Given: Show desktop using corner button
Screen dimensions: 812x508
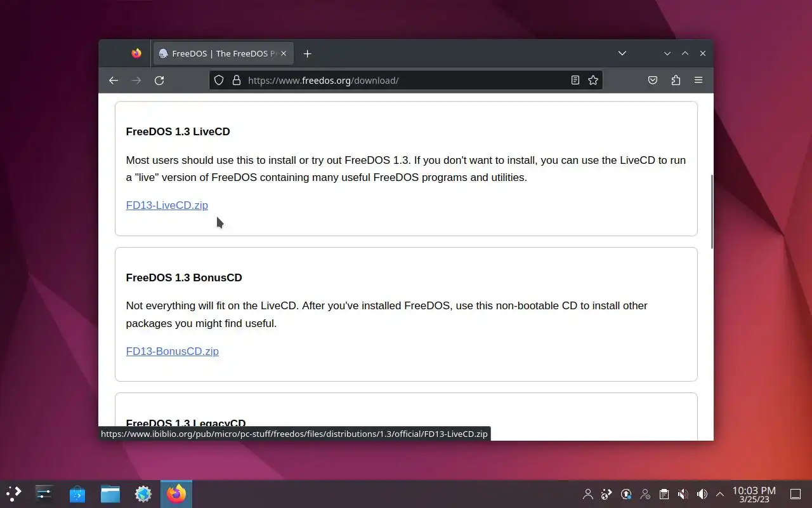Looking at the screenshot, I should click(x=796, y=494).
